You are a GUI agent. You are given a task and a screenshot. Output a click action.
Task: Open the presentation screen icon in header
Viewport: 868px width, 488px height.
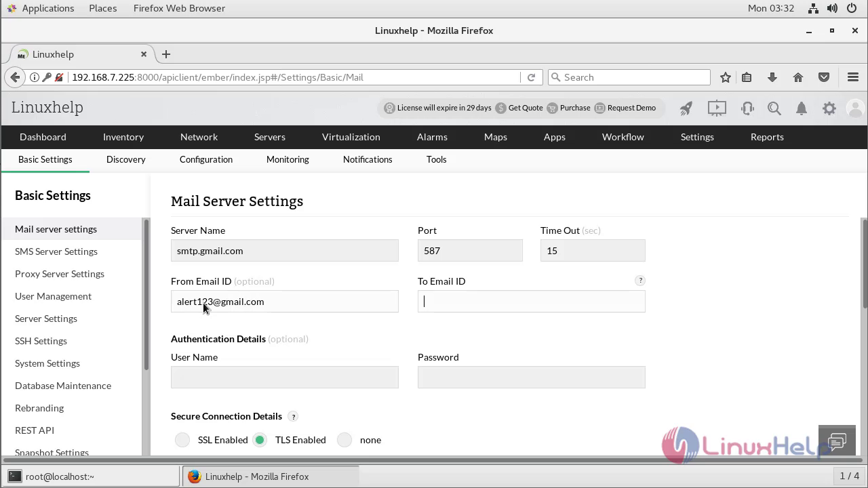point(717,108)
